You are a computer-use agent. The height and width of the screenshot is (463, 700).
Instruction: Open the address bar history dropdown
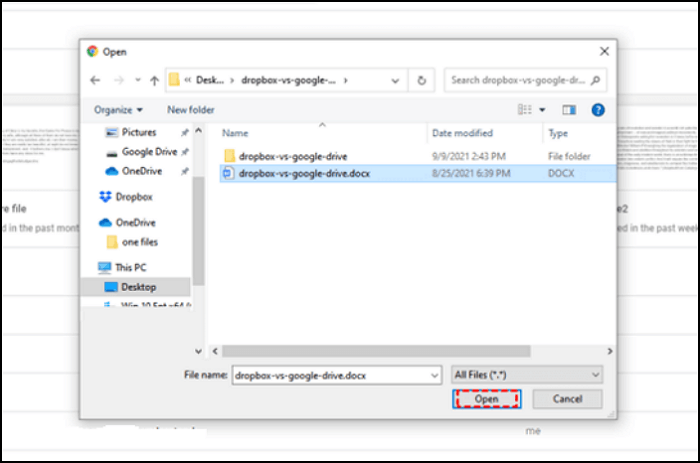click(395, 81)
